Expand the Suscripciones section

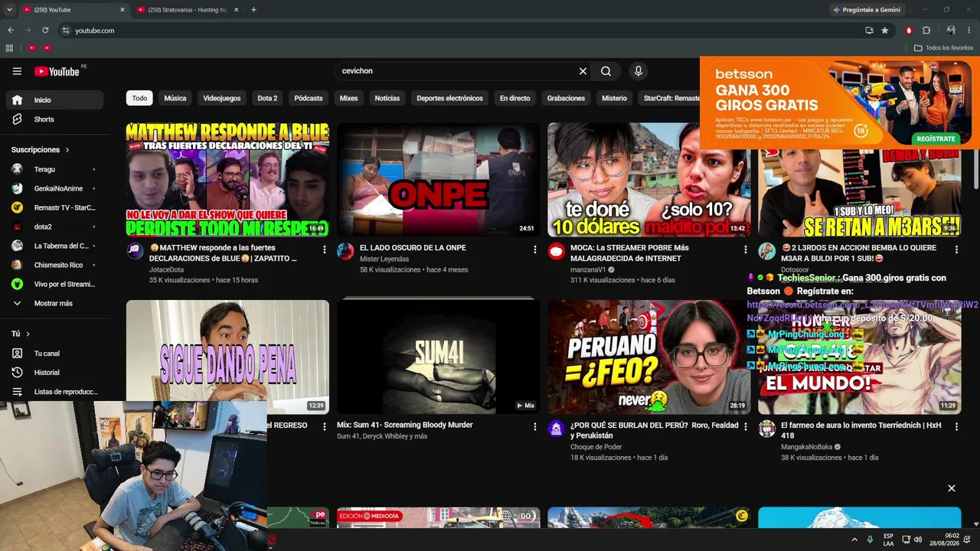(41, 150)
